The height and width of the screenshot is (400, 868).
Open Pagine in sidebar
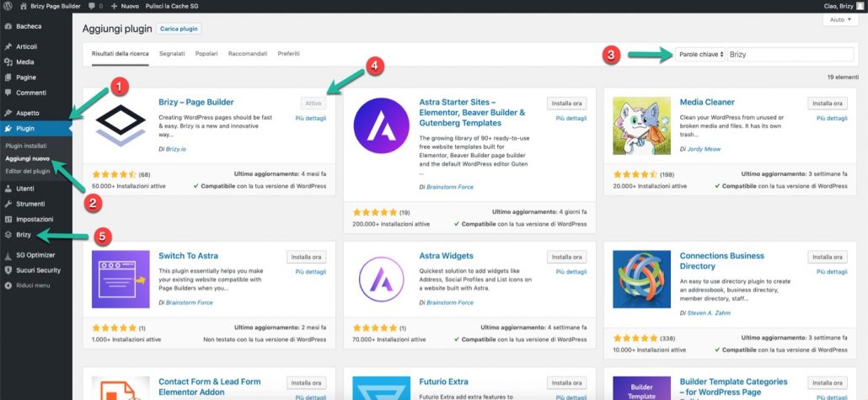(26, 77)
